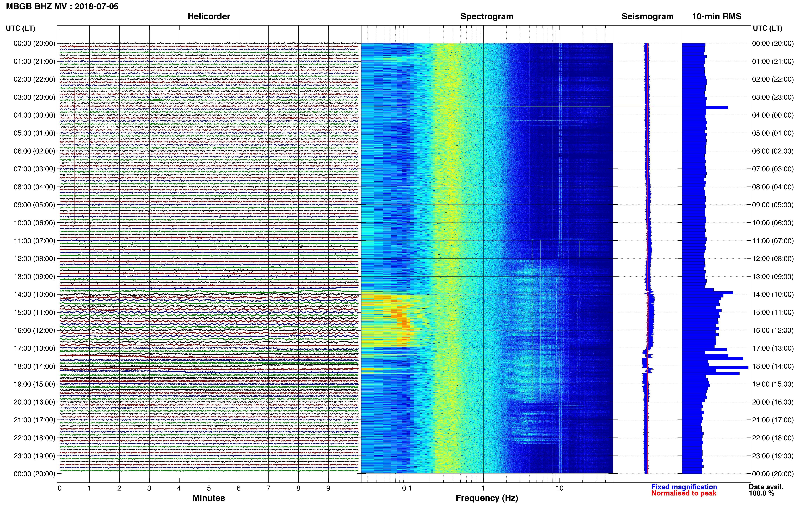Viewport: 812px width, 508px height.
Task: Select the '10-min RMS' panel heading
Action: point(717,16)
